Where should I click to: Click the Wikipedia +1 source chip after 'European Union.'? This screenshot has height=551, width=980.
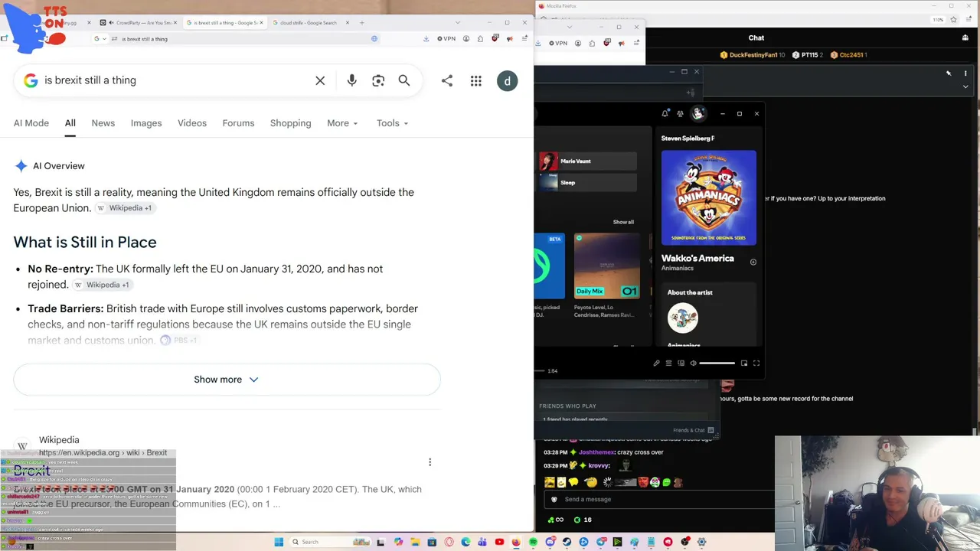click(125, 208)
